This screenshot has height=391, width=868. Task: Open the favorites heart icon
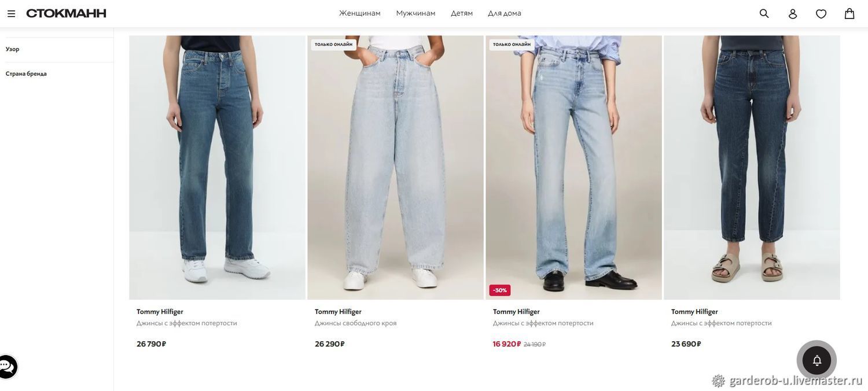[821, 13]
